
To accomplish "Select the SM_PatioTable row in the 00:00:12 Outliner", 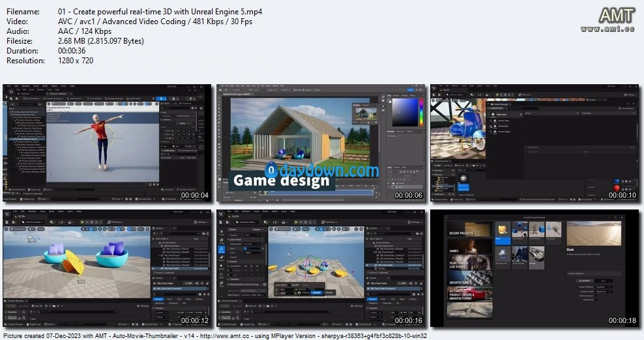I will (x=180, y=268).
